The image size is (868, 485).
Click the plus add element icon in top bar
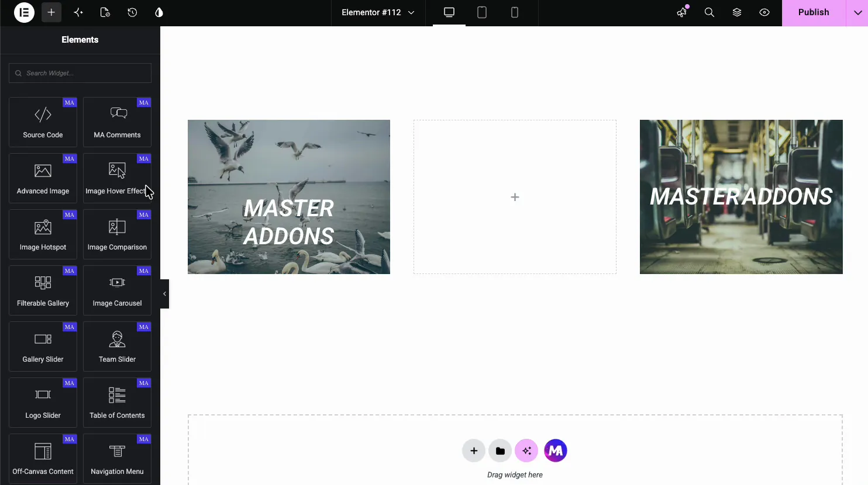(51, 12)
